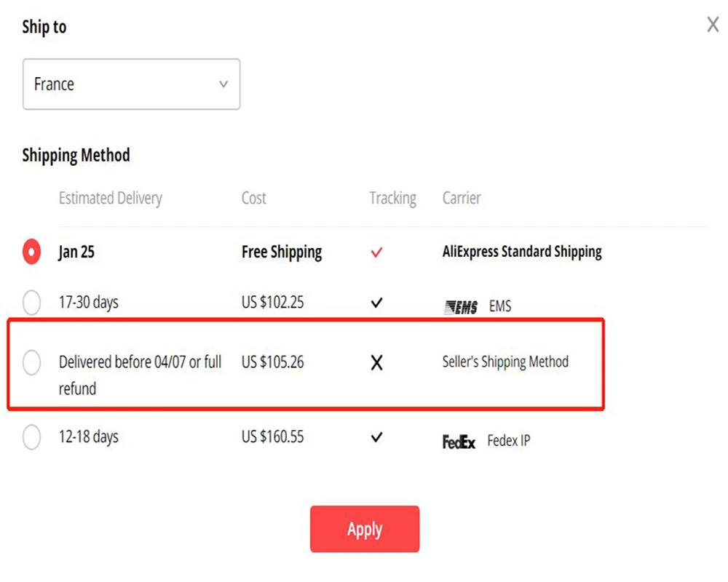Click the EMS tracking checkmark icon
Image resolution: width=728 pixels, height=582 pixels.
click(376, 302)
